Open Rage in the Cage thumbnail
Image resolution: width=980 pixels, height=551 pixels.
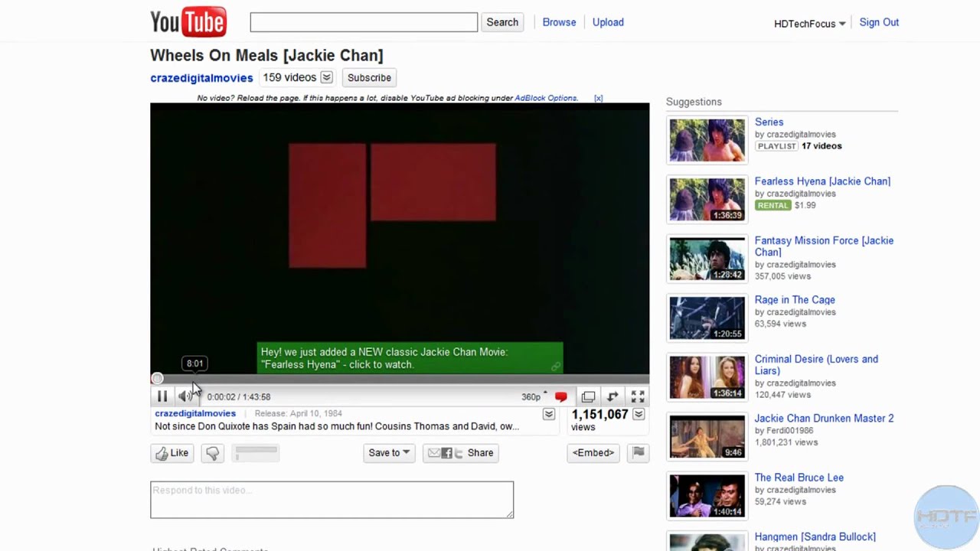point(707,318)
